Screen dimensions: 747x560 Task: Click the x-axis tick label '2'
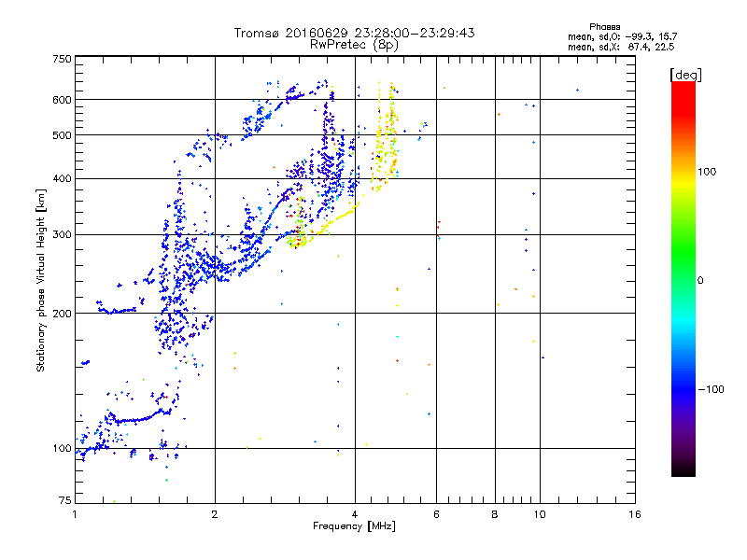coord(215,514)
